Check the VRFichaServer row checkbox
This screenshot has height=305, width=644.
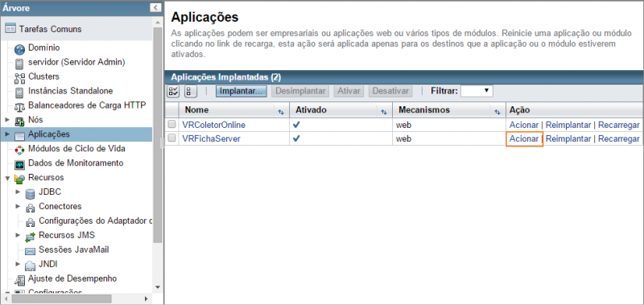point(171,138)
